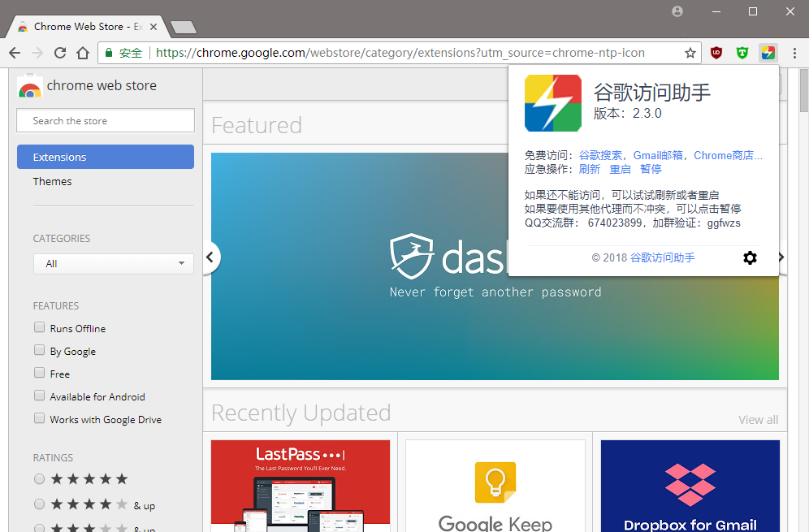Check Works with Google Drive filter

39,418
